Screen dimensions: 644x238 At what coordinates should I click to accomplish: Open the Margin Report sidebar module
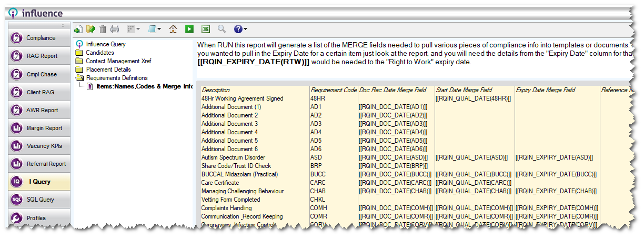pos(39,128)
